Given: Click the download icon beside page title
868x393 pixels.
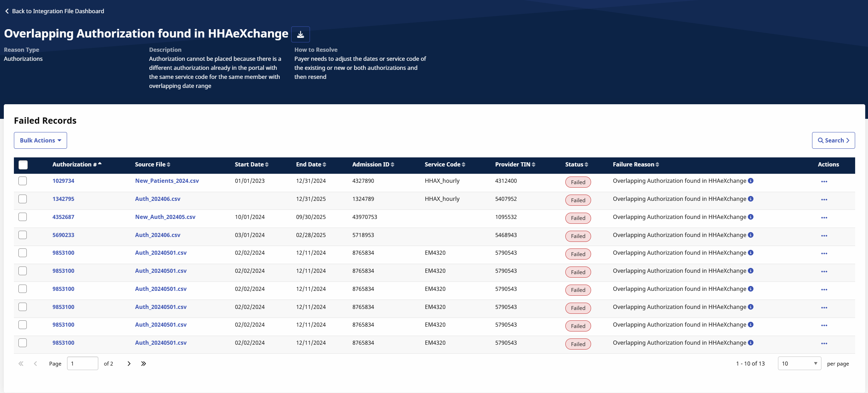Looking at the screenshot, I should 300,34.
